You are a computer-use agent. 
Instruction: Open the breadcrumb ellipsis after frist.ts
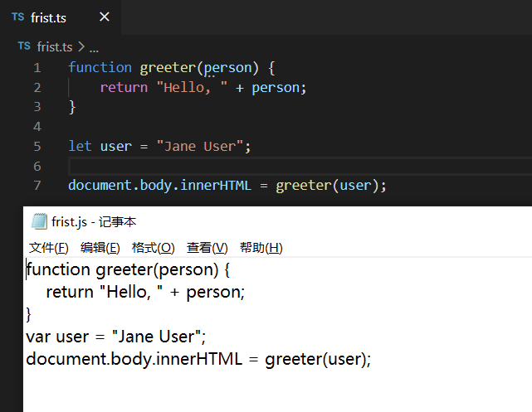[94, 48]
